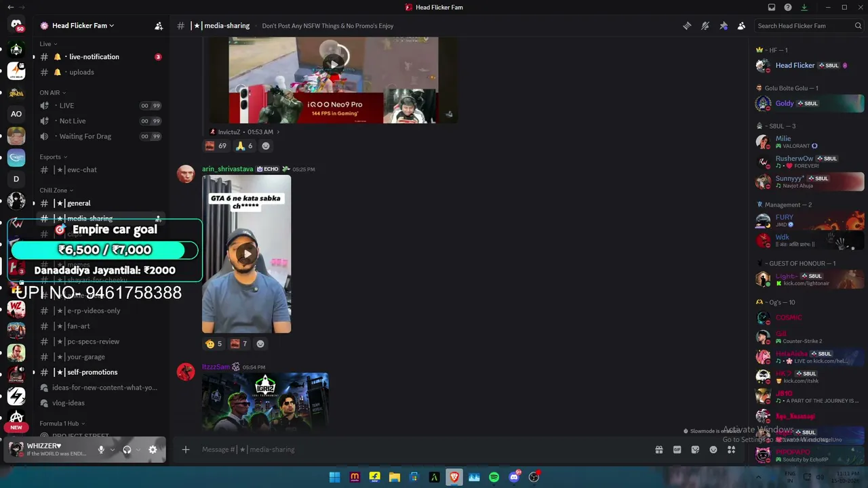
Task: Go to self-promotions channel
Action: (x=100, y=372)
